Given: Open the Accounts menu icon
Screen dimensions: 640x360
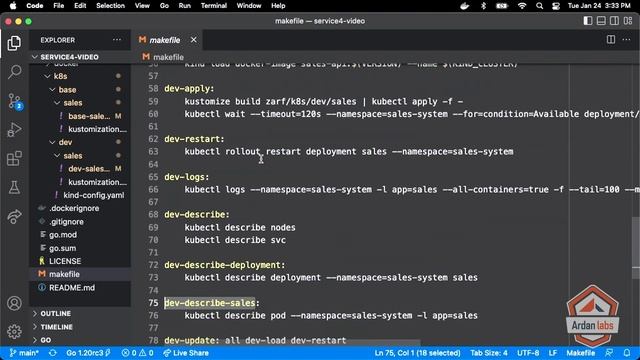Looking at the screenshot, I should pyautogui.click(x=14, y=303).
